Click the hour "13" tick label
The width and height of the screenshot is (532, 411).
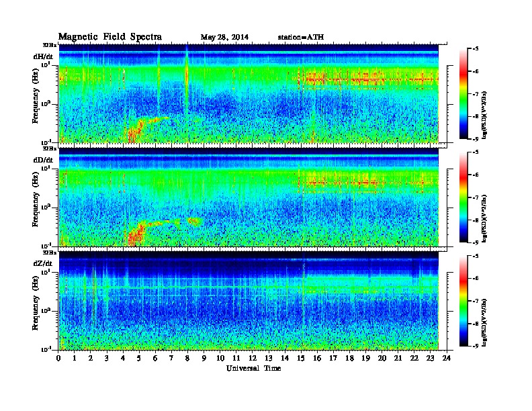pos(269,359)
